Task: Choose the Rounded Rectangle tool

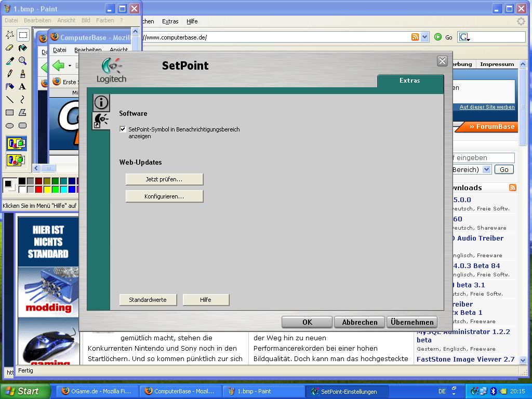Action: tap(23, 126)
